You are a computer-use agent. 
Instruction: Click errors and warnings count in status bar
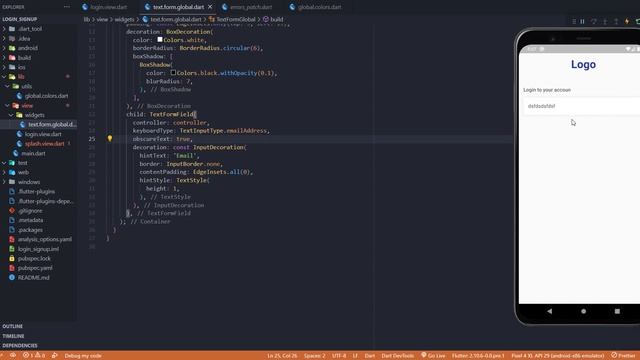point(34,356)
